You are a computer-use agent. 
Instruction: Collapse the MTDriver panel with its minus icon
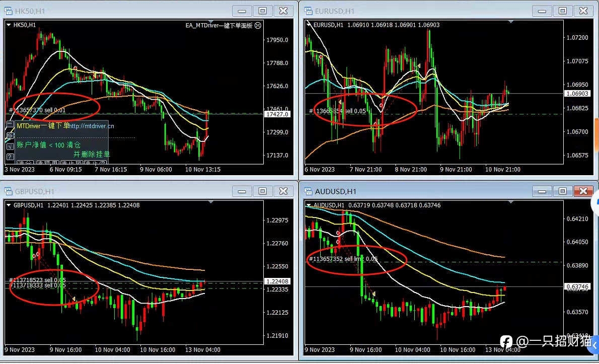10,124
